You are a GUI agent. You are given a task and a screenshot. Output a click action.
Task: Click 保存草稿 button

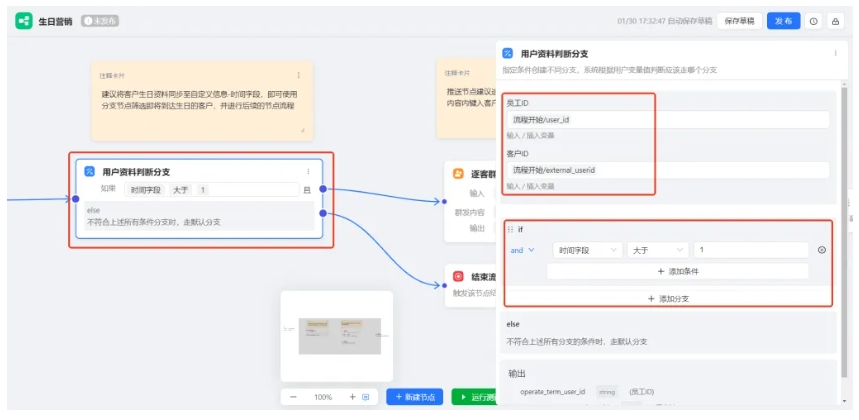[x=739, y=21]
